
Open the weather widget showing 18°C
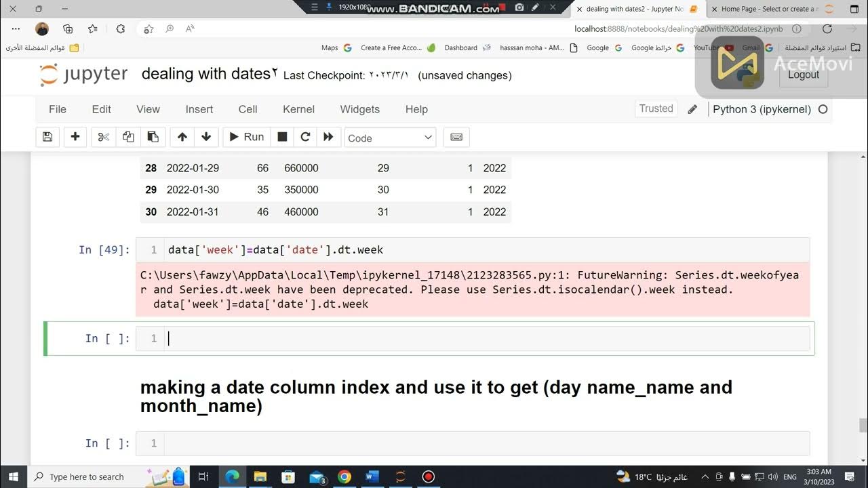click(651, 476)
